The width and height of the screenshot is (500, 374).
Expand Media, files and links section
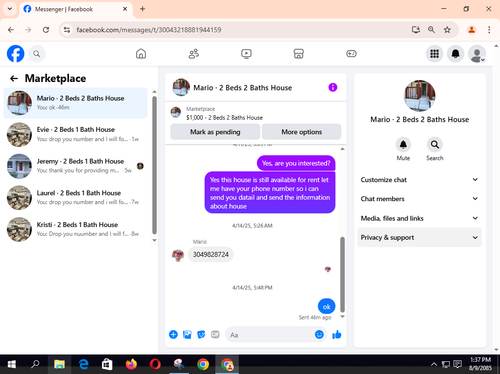pos(419,218)
